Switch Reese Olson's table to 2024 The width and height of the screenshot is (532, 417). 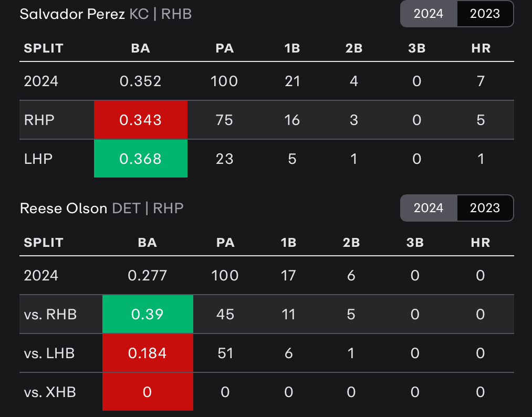[x=429, y=208]
